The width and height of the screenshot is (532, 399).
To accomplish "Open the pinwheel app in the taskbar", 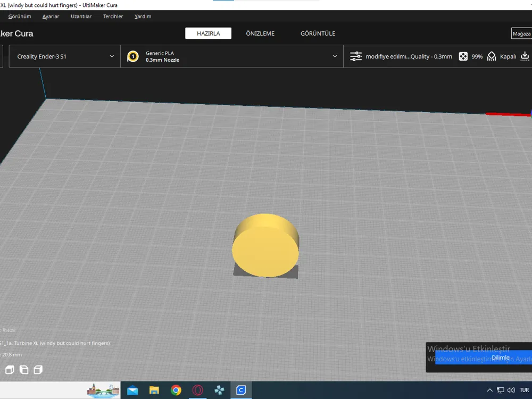I will coord(219,390).
